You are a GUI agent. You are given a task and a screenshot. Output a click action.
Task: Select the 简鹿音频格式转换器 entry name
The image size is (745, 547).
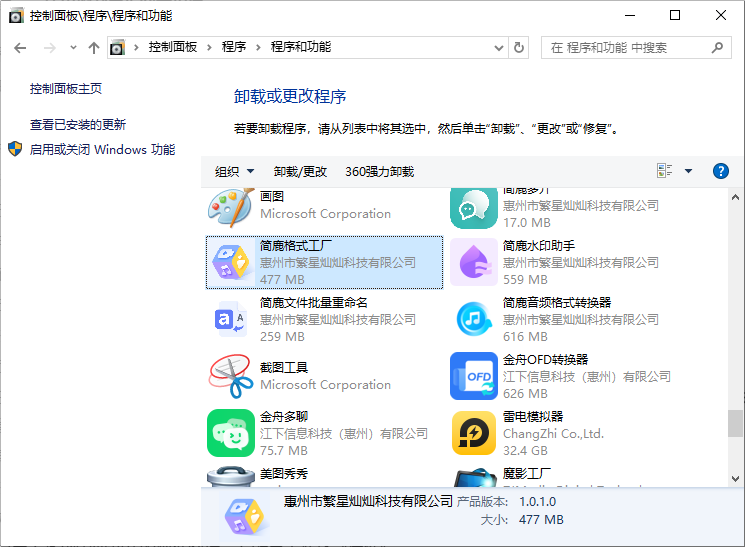(557, 302)
